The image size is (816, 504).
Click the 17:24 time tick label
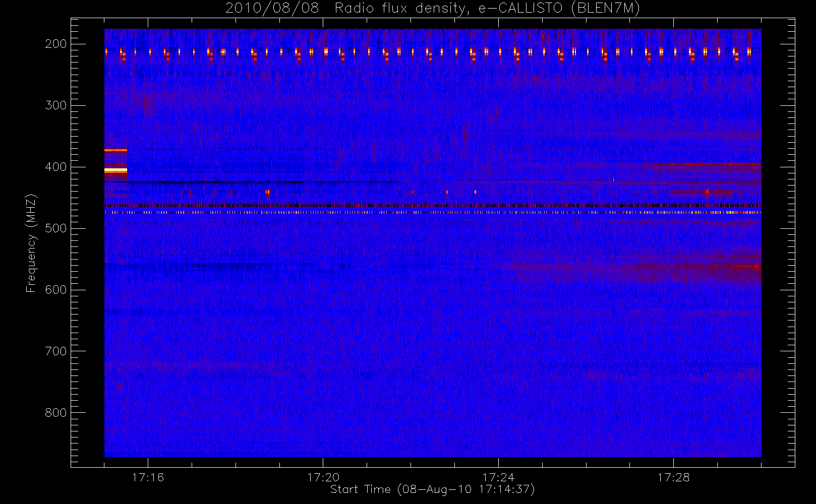click(498, 477)
